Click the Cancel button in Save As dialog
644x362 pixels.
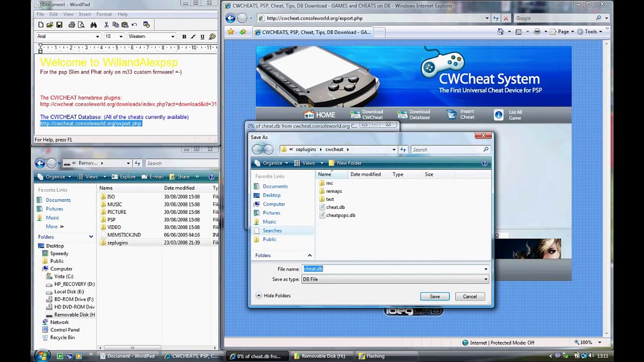(470, 296)
